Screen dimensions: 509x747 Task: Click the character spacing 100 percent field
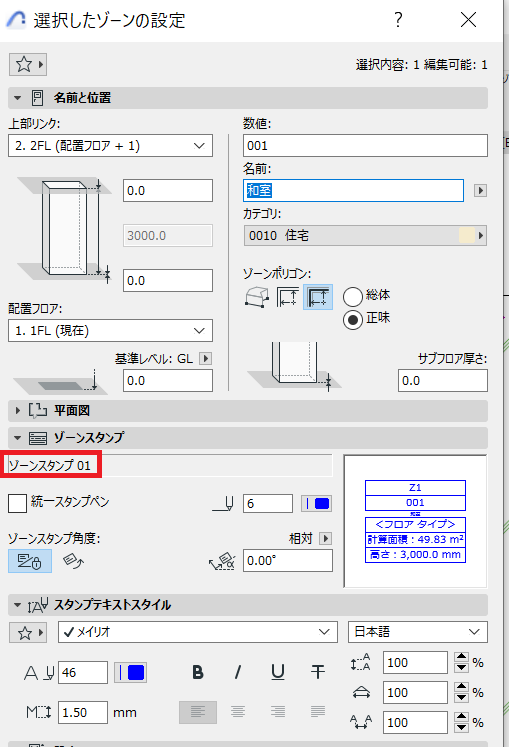coord(415,723)
